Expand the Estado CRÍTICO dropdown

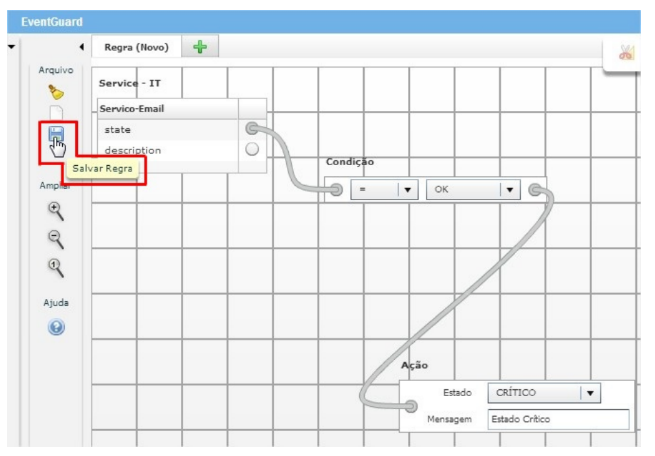[x=591, y=393]
